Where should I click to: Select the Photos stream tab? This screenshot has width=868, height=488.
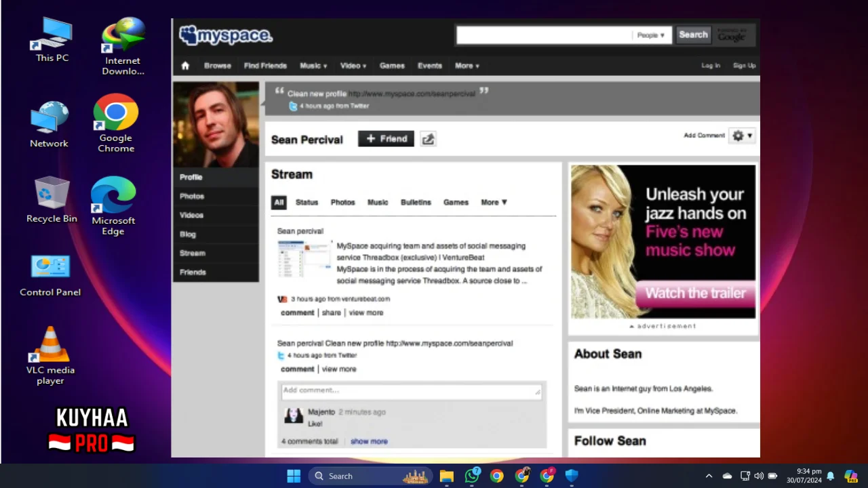click(x=342, y=202)
